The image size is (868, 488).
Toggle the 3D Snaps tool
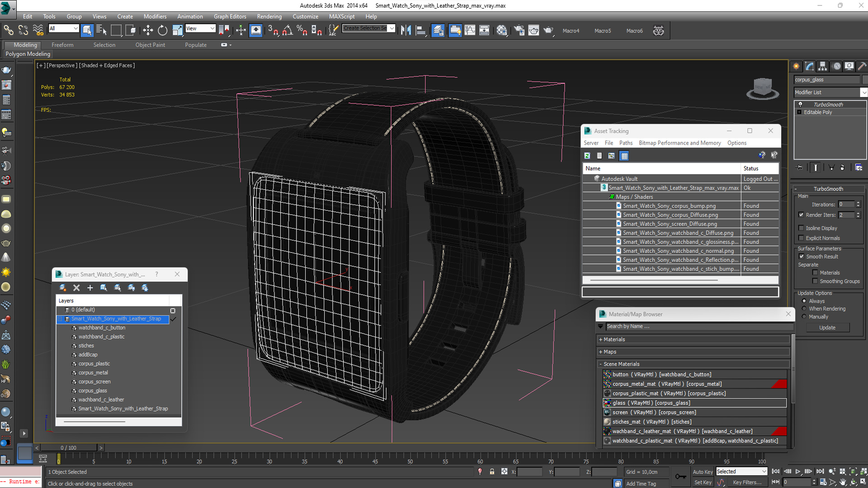point(273,30)
